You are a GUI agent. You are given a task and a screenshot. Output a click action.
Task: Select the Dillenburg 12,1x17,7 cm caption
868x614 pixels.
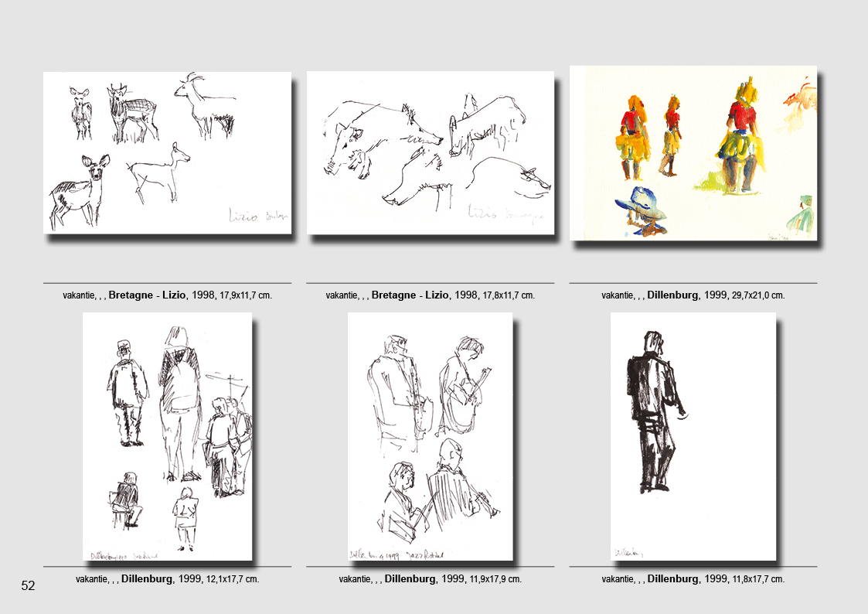[x=167, y=578]
